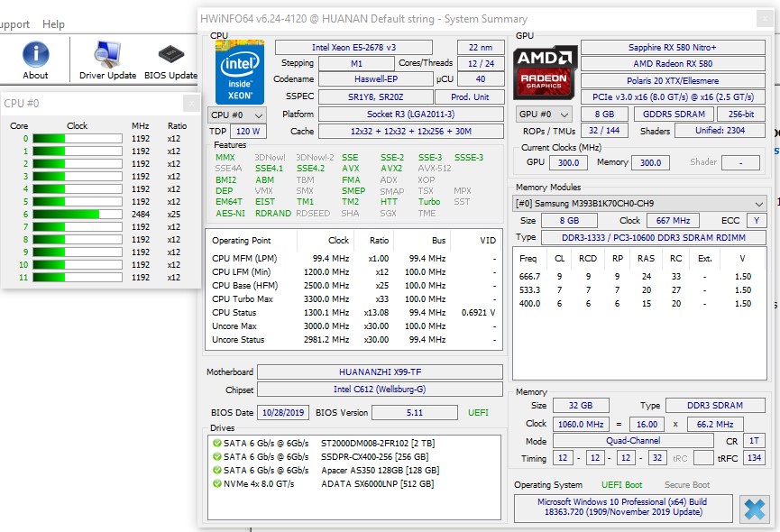780x532 pixels.
Task: Click the BIOS Date 10/28/2019 field
Action: (x=283, y=413)
